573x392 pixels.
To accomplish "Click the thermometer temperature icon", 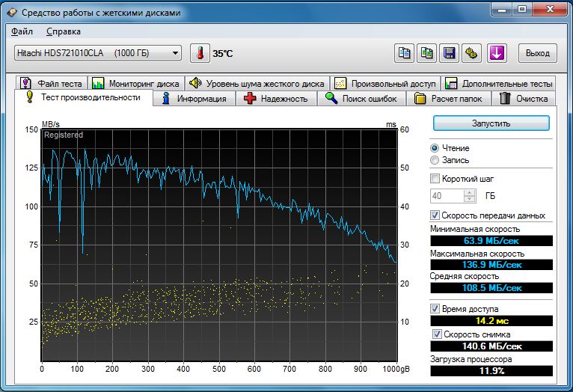I will tap(200, 53).
